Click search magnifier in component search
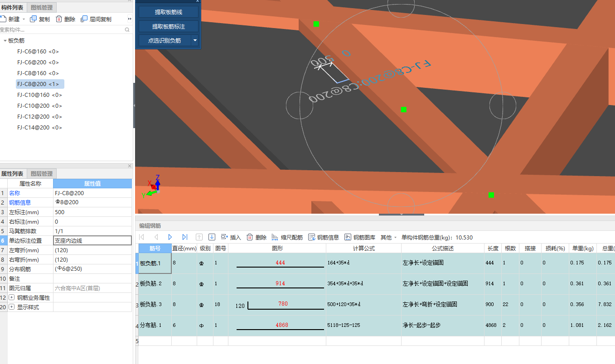 [x=127, y=29]
